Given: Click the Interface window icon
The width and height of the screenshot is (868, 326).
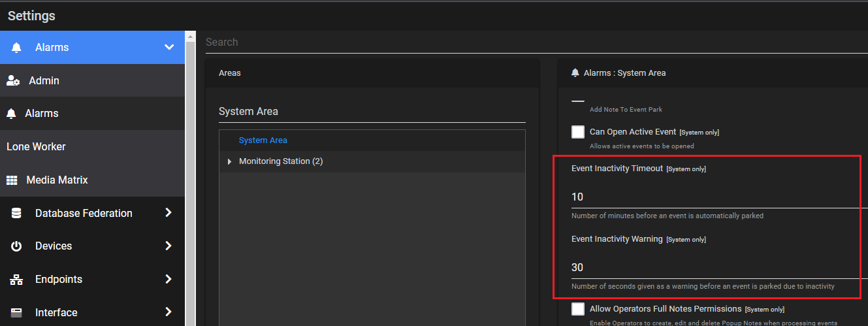Looking at the screenshot, I should tap(16, 312).
